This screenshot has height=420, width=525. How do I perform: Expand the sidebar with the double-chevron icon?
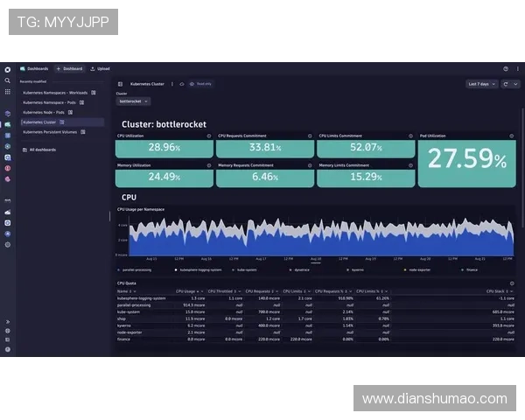pos(7,322)
